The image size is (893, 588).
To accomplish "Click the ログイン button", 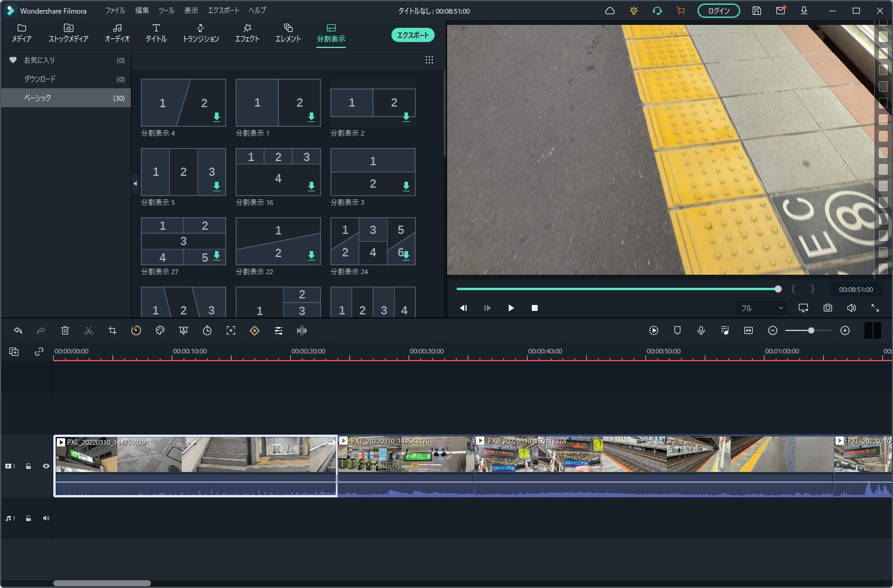I will coord(718,11).
